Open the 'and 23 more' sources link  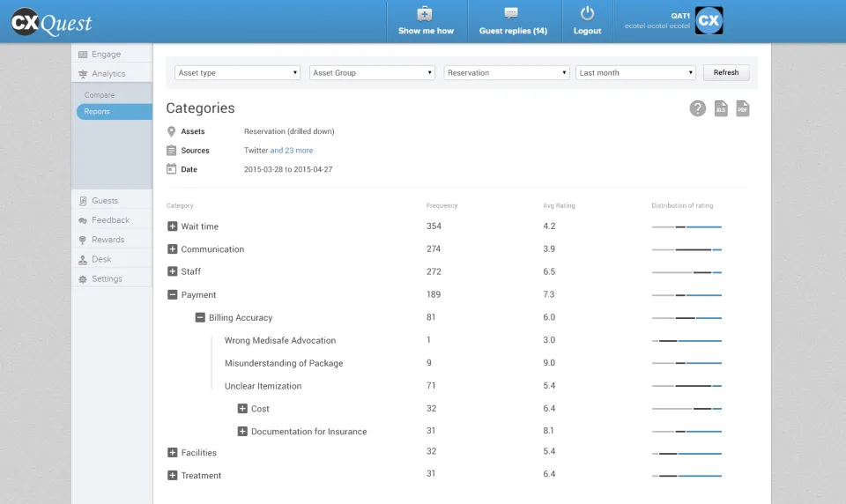tap(292, 151)
